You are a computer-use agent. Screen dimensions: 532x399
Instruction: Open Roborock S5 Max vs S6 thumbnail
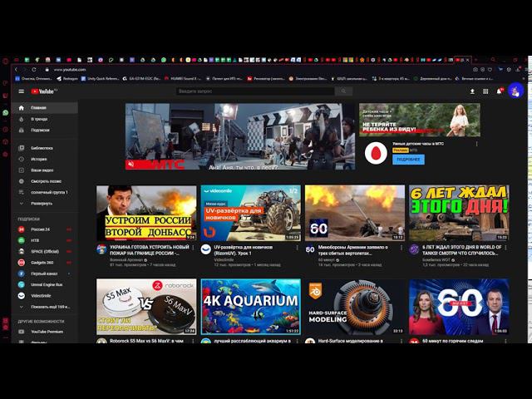pos(146,307)
